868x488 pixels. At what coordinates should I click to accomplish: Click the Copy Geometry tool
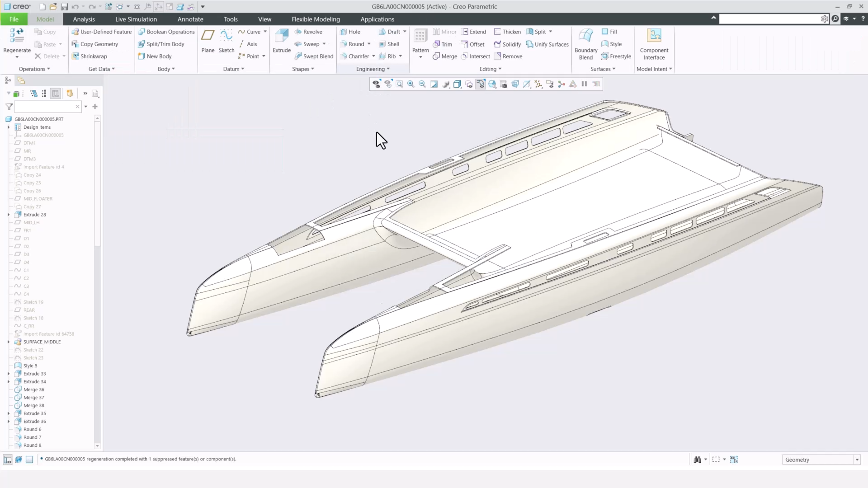(x=95, y=44)
